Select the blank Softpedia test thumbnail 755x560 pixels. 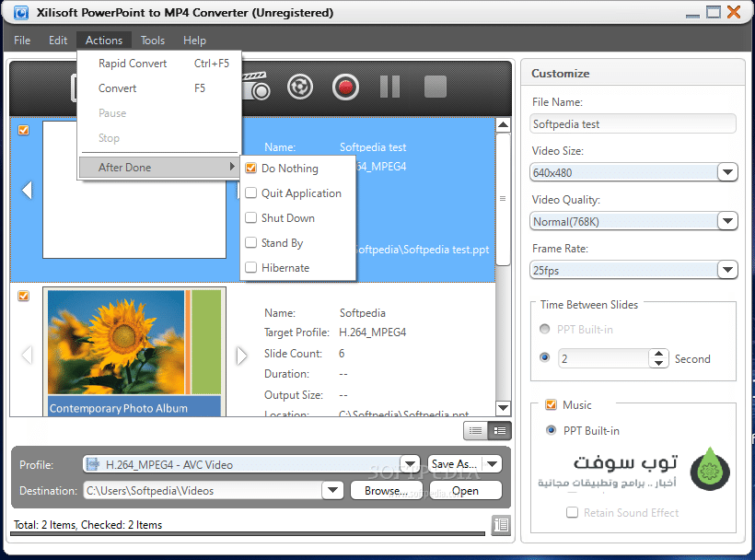[x=134, y=190]
